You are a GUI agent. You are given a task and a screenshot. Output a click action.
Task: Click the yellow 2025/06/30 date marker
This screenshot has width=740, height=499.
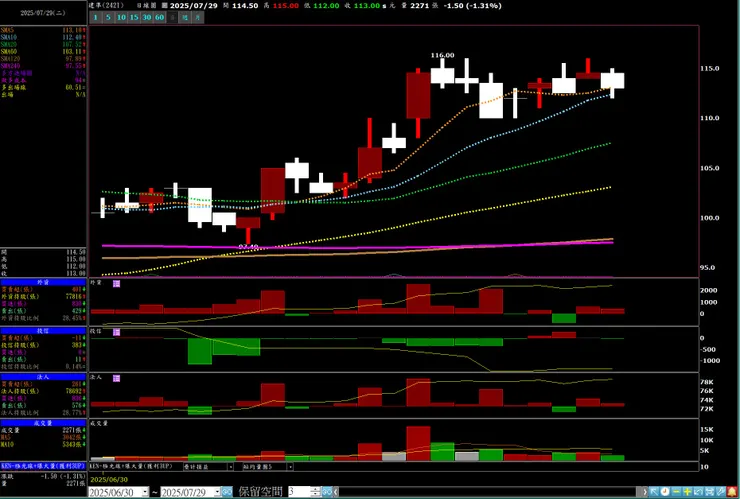[109, 480]
